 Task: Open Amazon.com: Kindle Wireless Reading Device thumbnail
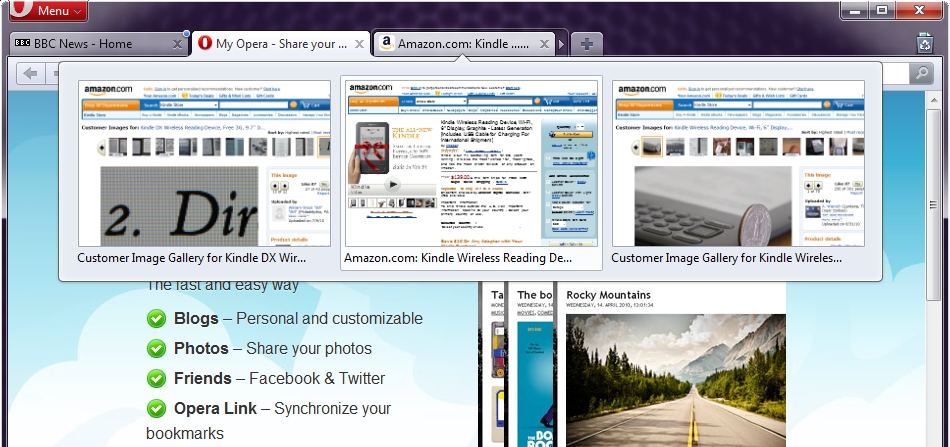click(471, 163)
